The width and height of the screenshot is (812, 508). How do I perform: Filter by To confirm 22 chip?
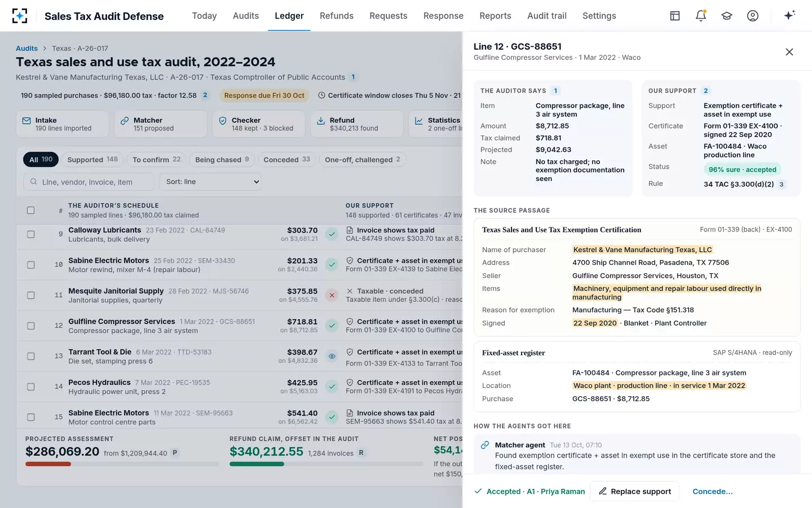[156, 160]
